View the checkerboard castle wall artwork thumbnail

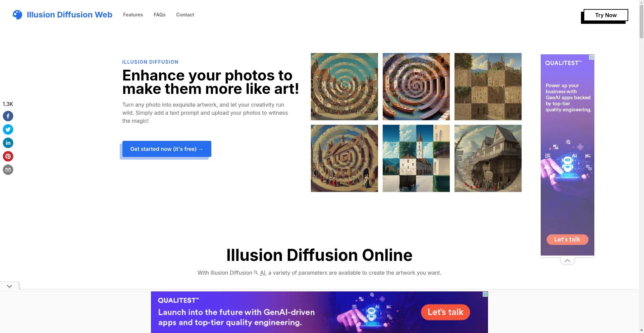coord(488,87)
